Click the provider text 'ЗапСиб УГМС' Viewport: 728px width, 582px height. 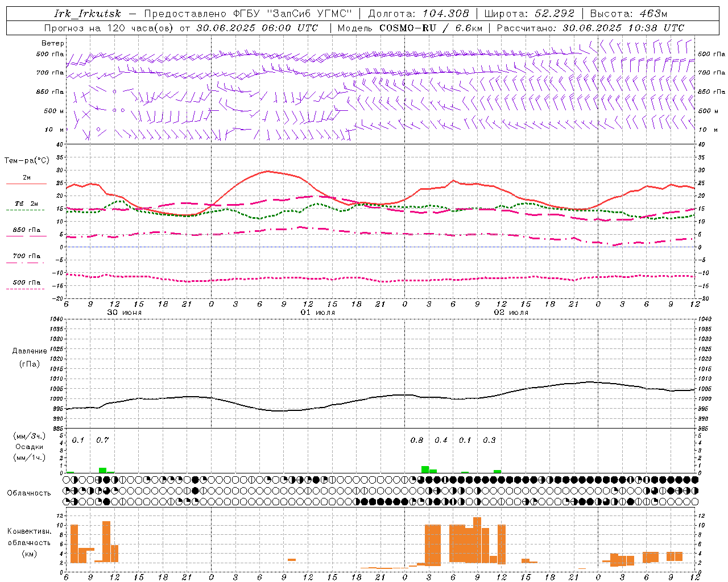pyautogui.click(x=309, y=14)
